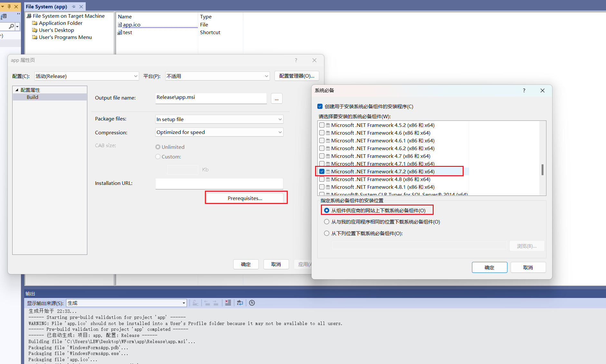Click the Output file name field
The image size is (606, 364).
(211, 98)
